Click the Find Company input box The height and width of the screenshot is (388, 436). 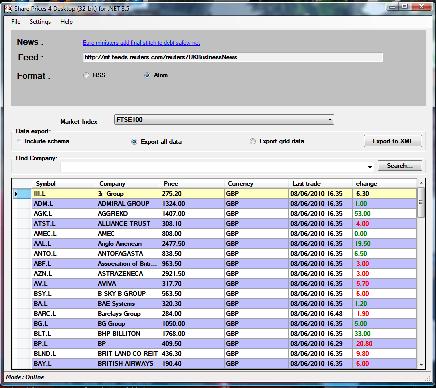pyautogui.click(x=213, y=166)
